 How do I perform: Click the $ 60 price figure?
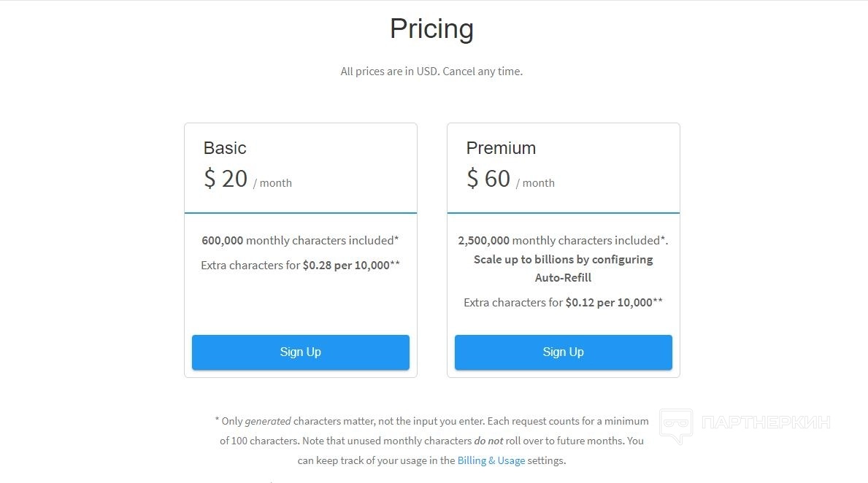click(x=488, y=179)
